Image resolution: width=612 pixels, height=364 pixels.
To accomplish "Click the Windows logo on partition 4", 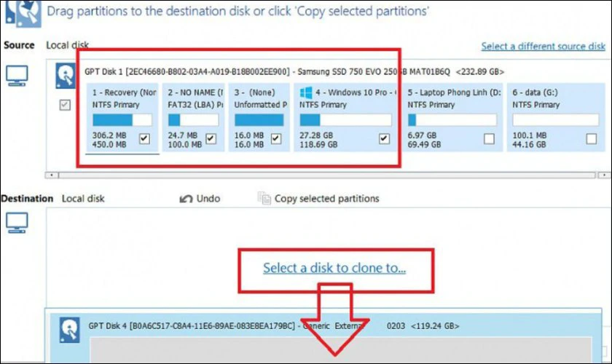I will 305,92.
